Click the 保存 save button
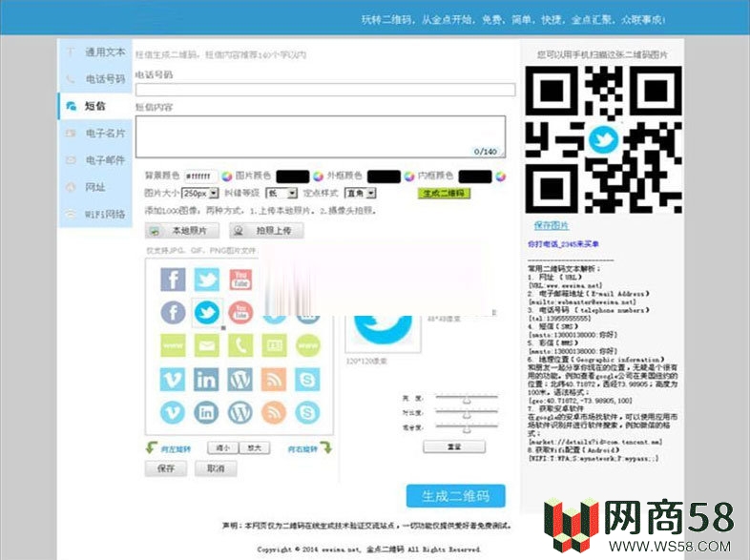Screen dimensions: 750x560 pyautogui.click(x=166, y=468)
